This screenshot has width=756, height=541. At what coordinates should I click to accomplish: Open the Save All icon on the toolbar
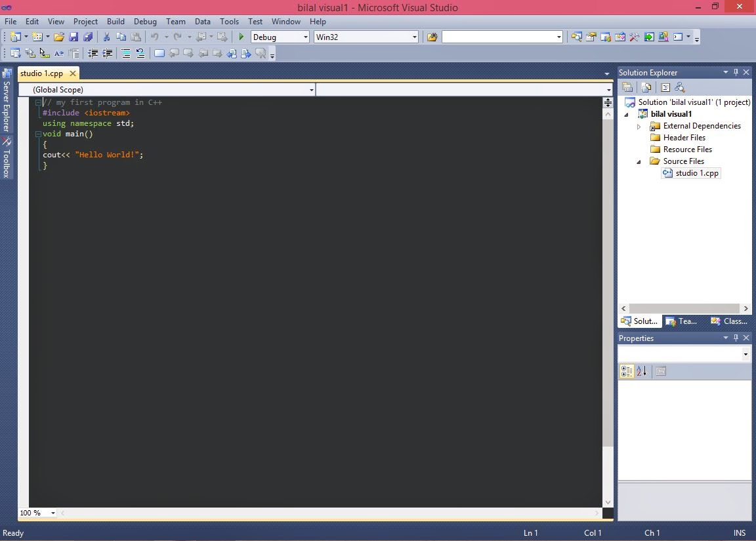coord(88,37)
